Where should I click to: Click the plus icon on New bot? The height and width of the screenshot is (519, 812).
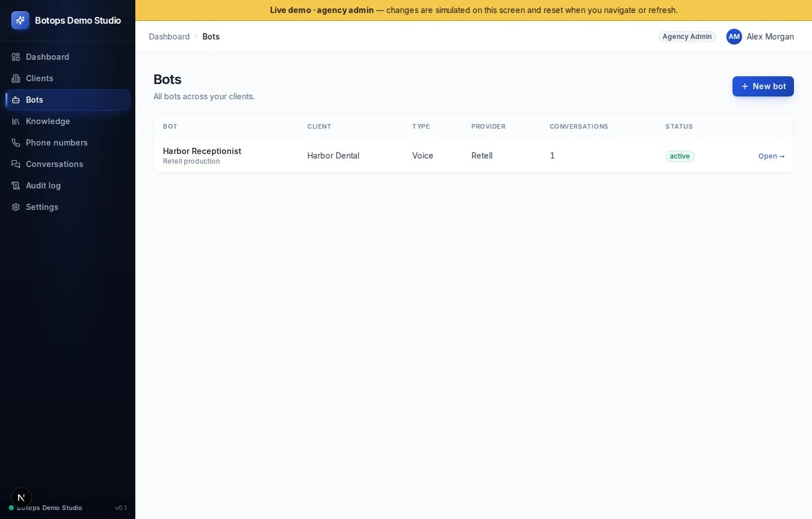745,86
